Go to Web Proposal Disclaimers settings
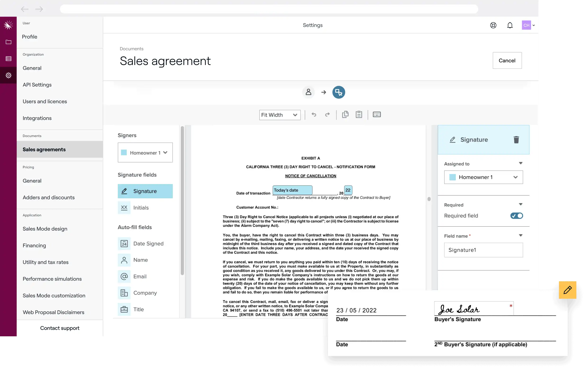Viewport: 588px width, 370px height. 54,312
